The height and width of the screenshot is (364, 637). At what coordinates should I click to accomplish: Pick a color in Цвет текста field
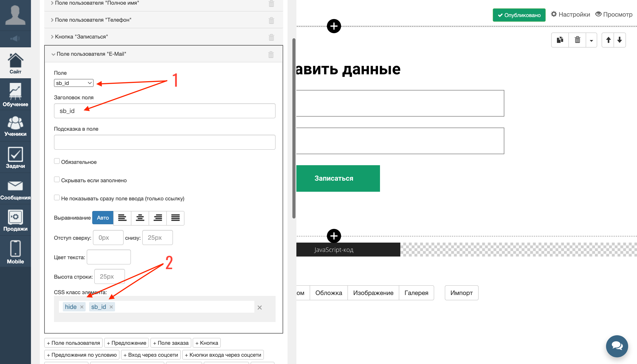(109, 257)
